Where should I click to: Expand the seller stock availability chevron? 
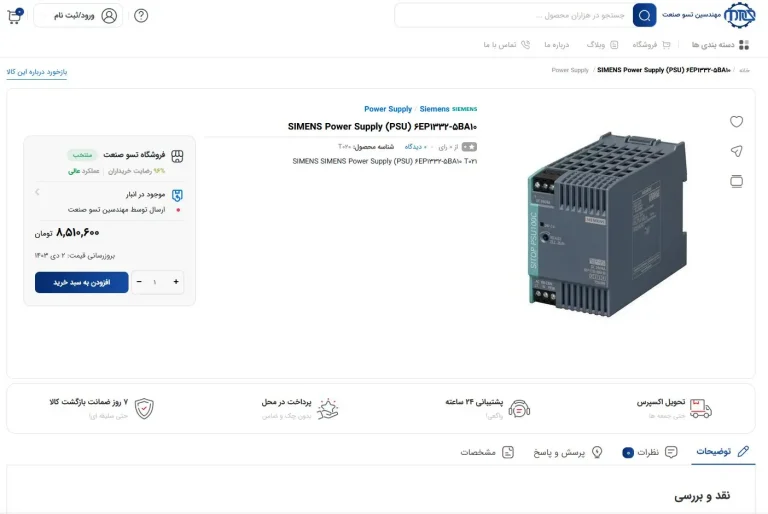click(x=37, y=192)
